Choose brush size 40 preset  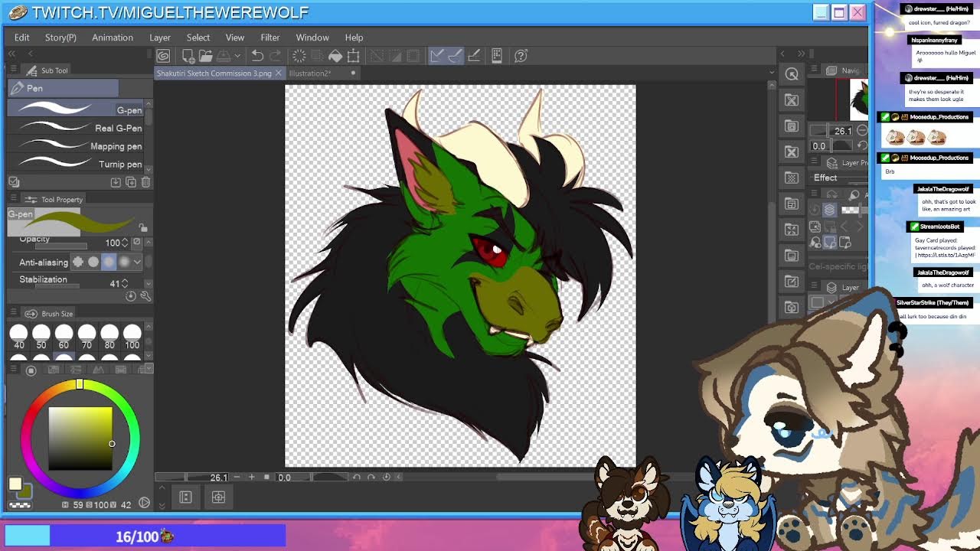[18, 335]
